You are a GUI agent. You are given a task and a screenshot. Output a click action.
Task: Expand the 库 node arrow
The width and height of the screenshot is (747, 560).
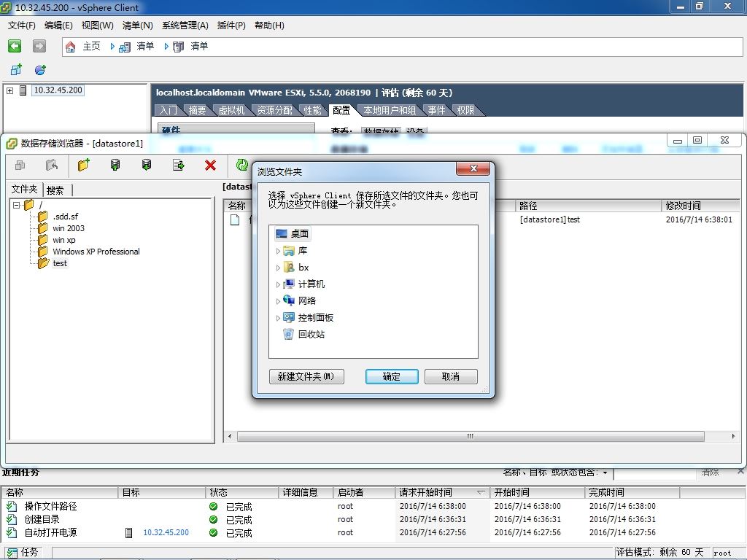pyautogui.click(x=278, y=251)
